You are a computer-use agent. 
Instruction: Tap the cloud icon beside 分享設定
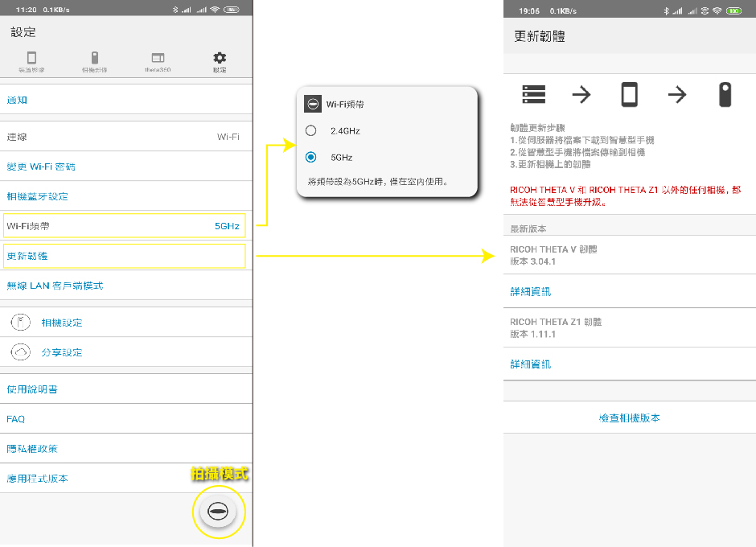pyautogui.click(x=21, y=352)
